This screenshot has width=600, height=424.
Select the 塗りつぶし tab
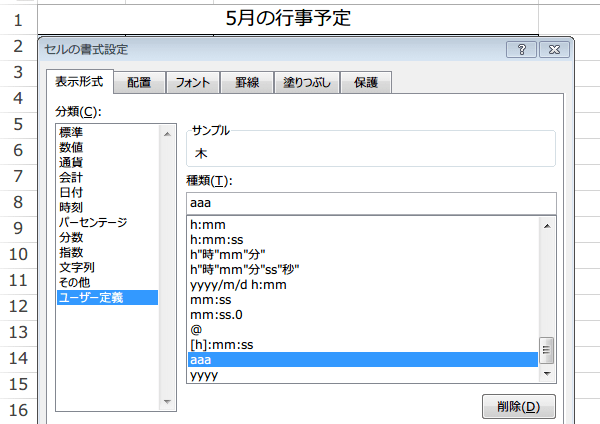tap(307, 82)
